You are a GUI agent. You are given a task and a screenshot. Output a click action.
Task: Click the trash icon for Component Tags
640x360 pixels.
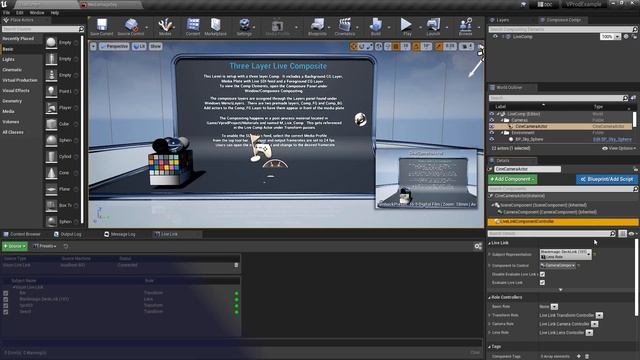click(587, 356)
